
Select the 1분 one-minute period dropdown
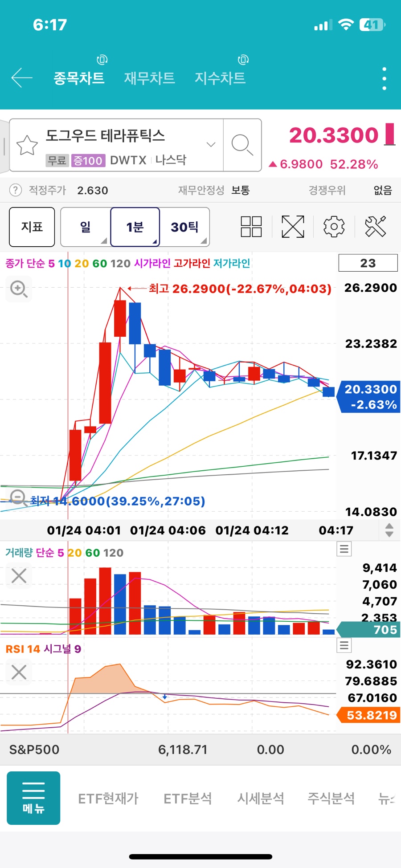coord(135,227)
